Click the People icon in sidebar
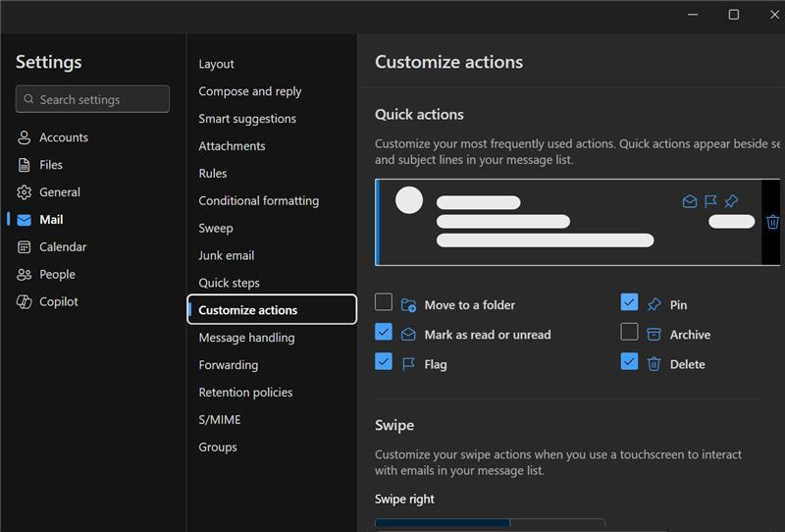785x532 pixels. (24, 275)
